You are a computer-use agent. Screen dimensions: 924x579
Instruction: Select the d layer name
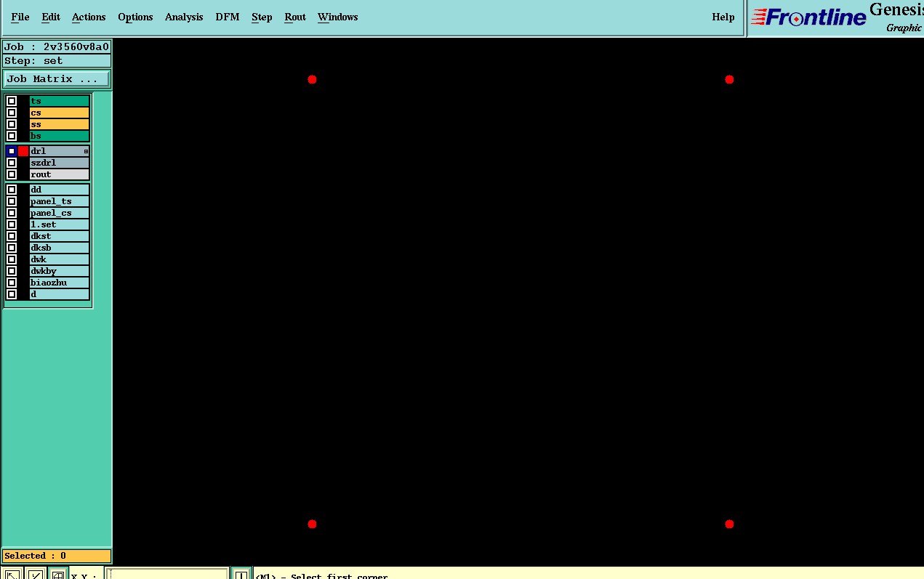point(60,294)
